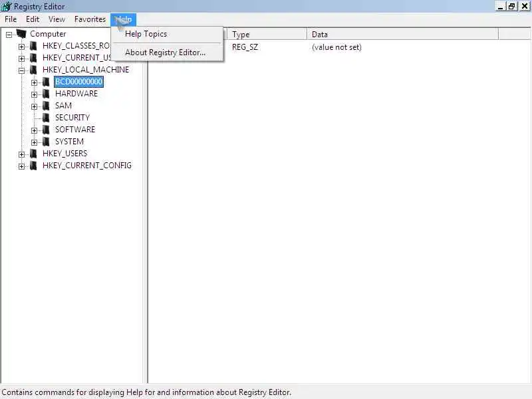The image size is (532, 399).
Task: Click the status bar help text
Action: click(146, 392)
